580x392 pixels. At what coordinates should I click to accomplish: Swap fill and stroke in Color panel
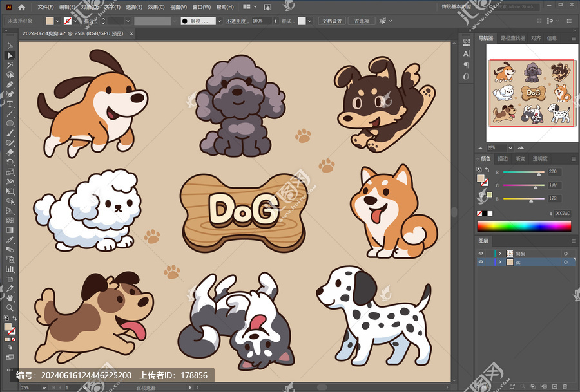tap(487, 169)
